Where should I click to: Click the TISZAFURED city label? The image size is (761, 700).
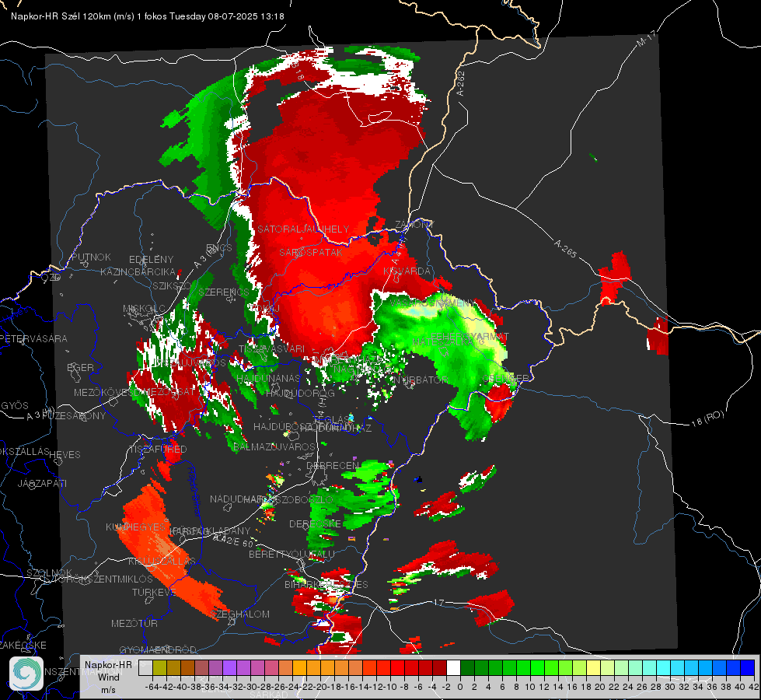158,450
